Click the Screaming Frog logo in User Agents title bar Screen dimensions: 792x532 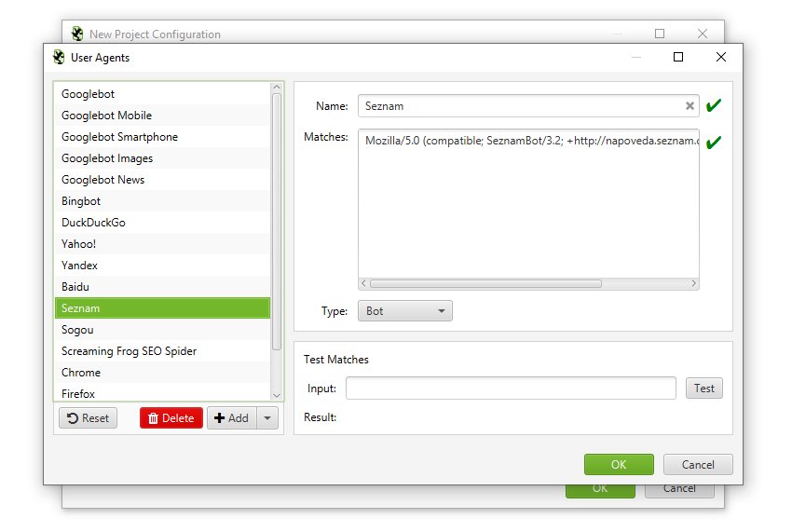tap(59, 57)
